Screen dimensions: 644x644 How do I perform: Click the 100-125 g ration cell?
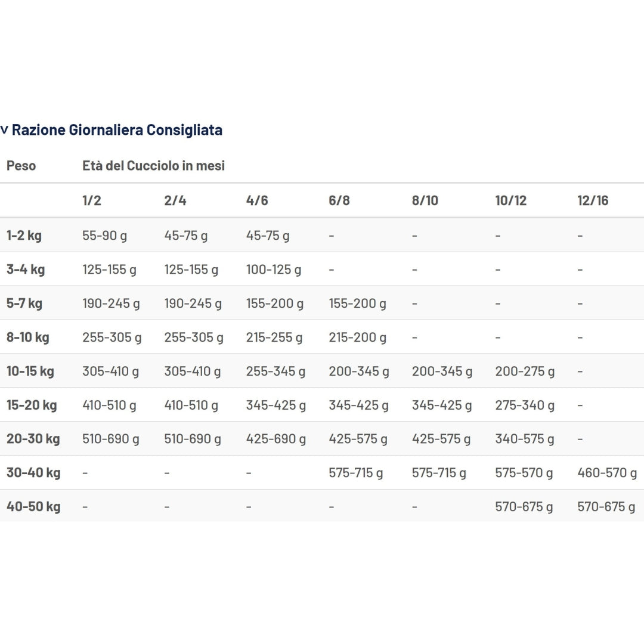tap(274, 270)
